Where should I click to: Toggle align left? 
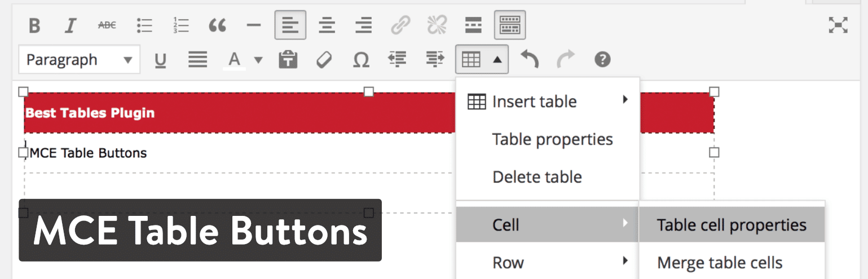290,25
